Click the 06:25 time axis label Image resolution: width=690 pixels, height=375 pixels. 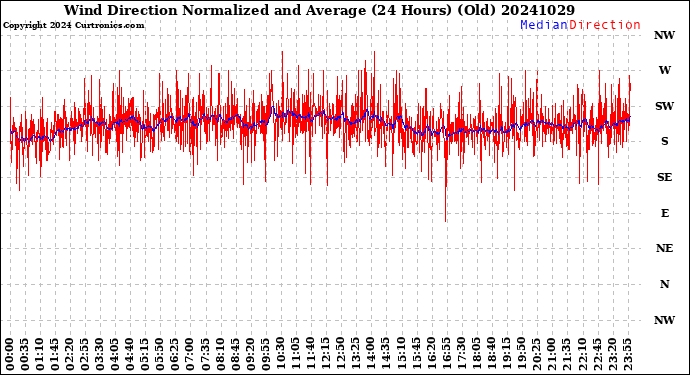click(x=175, y=354)
